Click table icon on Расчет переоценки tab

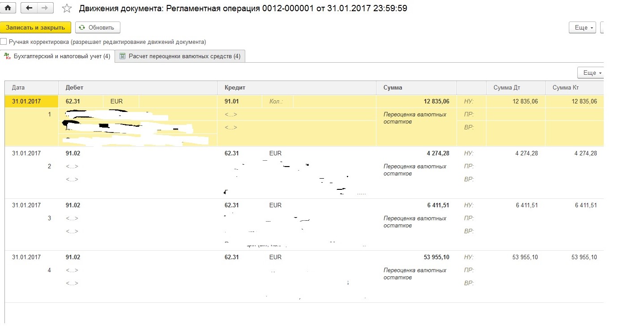tap(122, 56)
